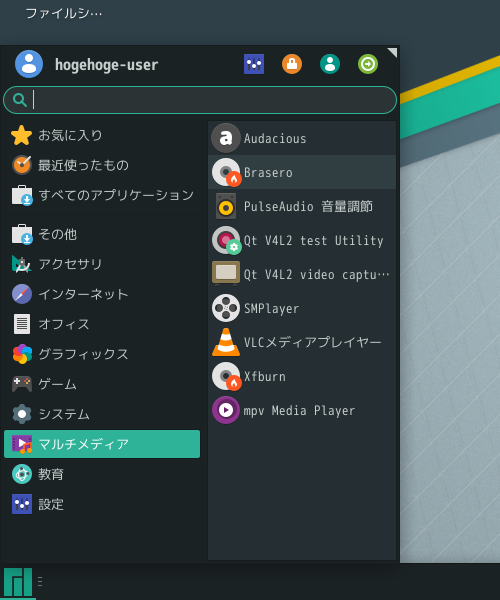Image resolution: width=500 pixels, height=600 pixels.
Task: Launch SMPlayer from its film reel icon
Action: click(x=226, y=308)
